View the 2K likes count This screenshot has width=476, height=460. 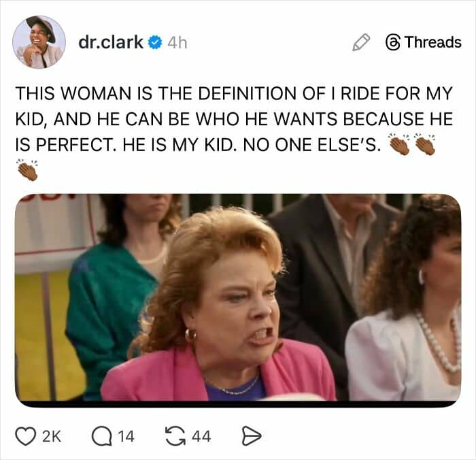pyautogui.click(x=52, y=437)
